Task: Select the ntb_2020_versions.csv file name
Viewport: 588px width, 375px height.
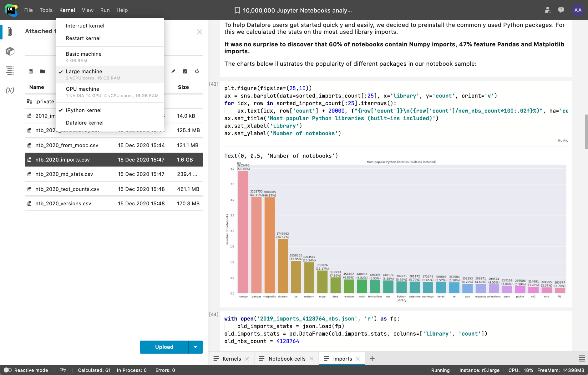Action: coord(63,203)
